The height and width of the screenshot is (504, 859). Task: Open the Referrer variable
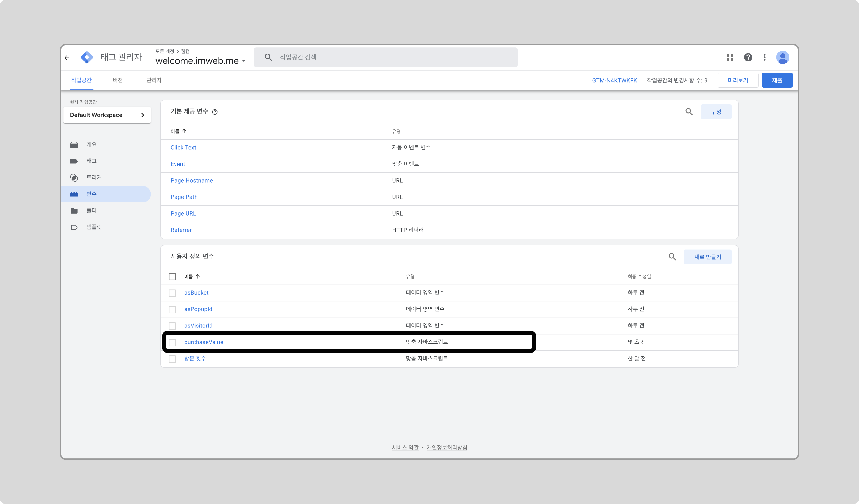pyautogui.click(x=181, y=230)
